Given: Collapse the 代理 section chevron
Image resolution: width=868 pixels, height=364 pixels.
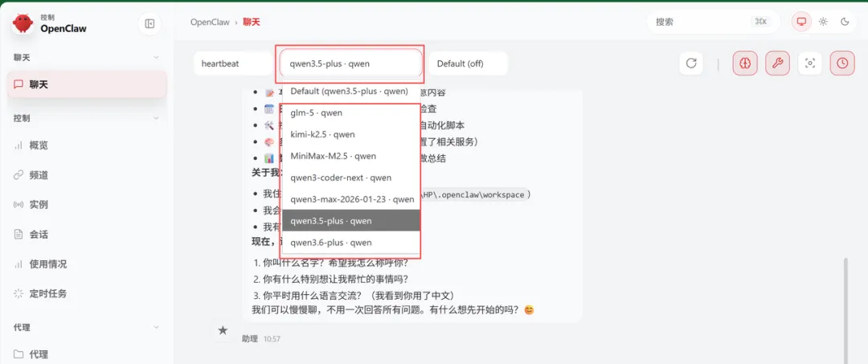Looking at the screenshot, I should pos(156,328).
